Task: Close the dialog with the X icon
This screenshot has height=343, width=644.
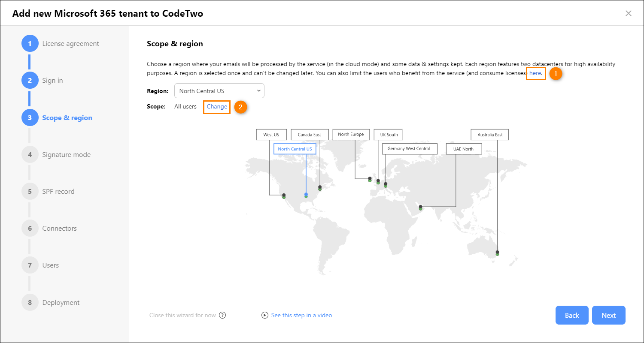Action: pos(629,13)
